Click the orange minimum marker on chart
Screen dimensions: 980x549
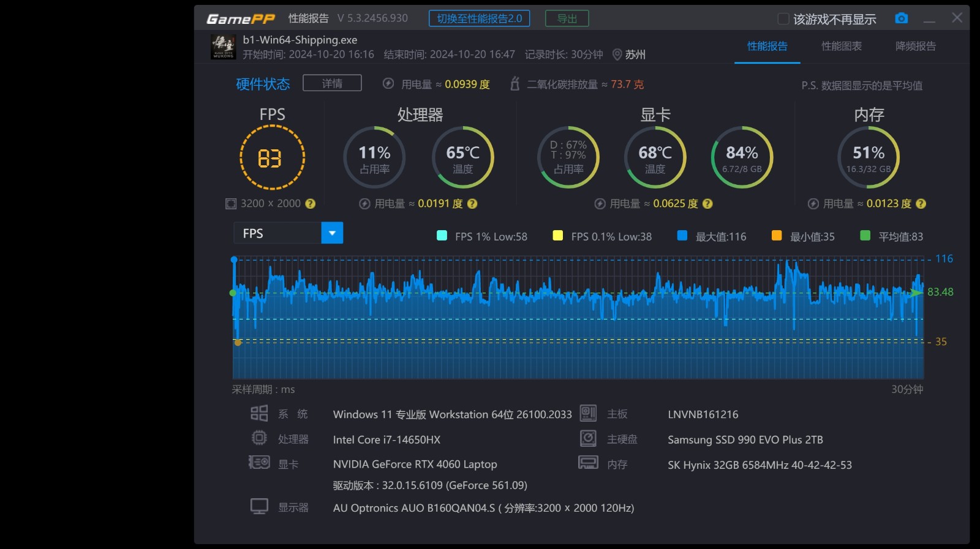pos(238,342)
